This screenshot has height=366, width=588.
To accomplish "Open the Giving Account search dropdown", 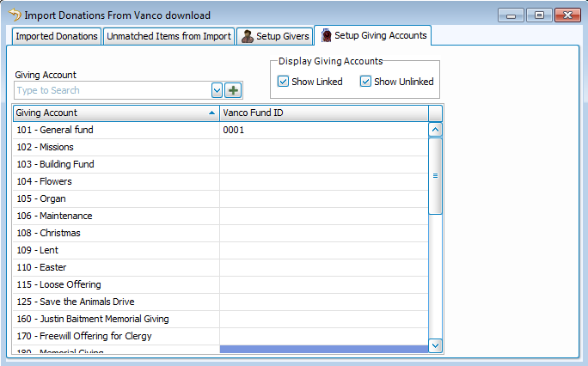I will tap(217, 90).
